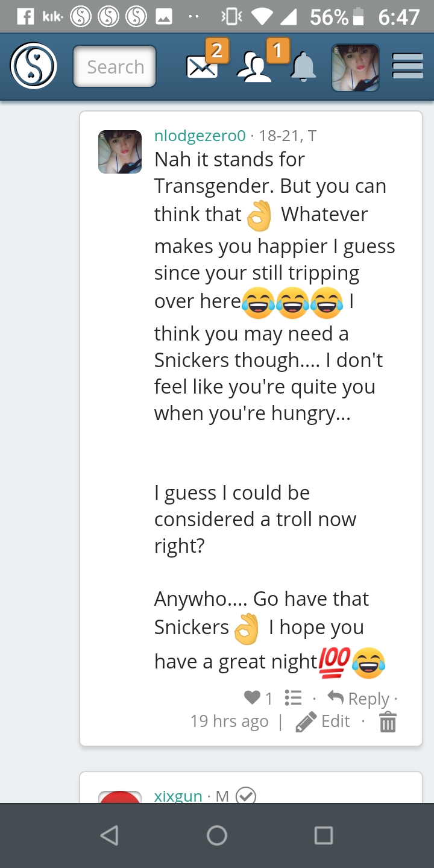Focus the Search input field

115,66
